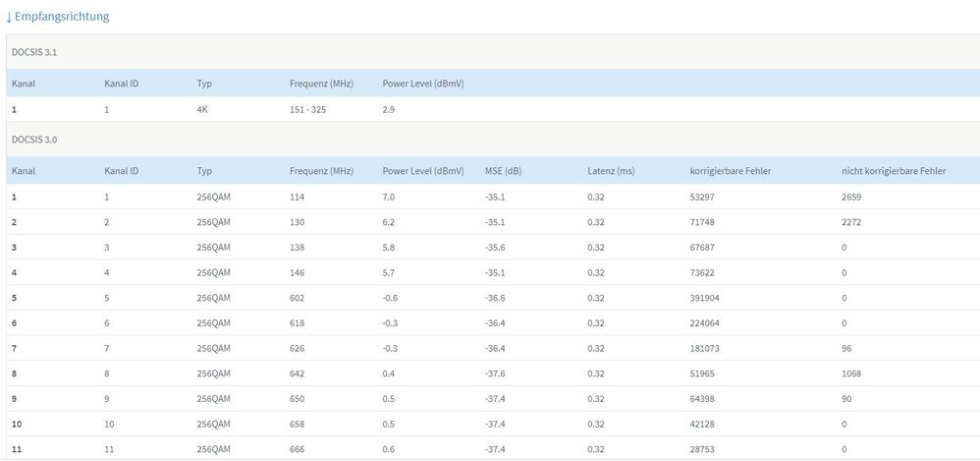Click Typ header in DOCSIS 3.1 table
980x461 pixels.
tap(204, 84)
